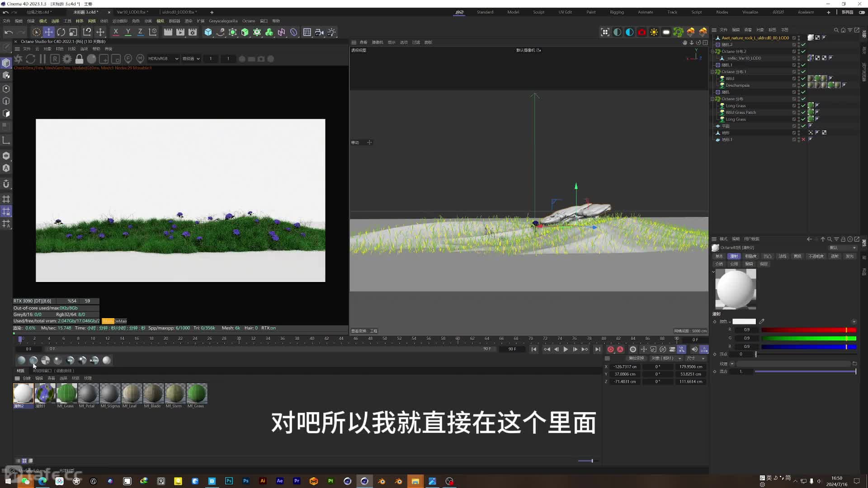Click Octane render region R icon

click(x=55, y=59)
